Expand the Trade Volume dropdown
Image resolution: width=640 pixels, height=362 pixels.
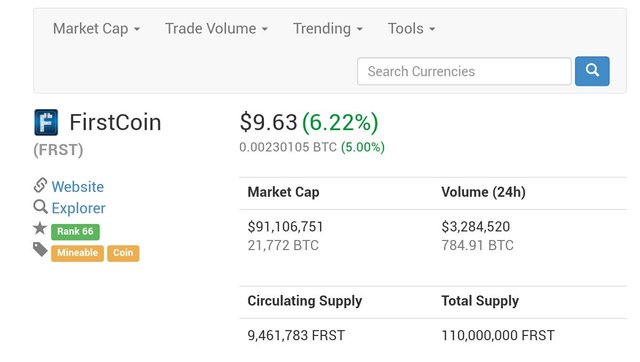point(216,29)
